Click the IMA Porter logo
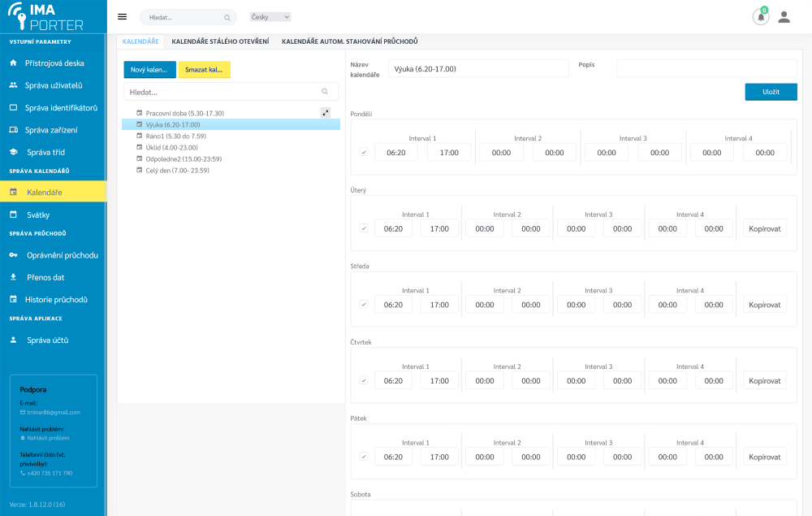 45,16
